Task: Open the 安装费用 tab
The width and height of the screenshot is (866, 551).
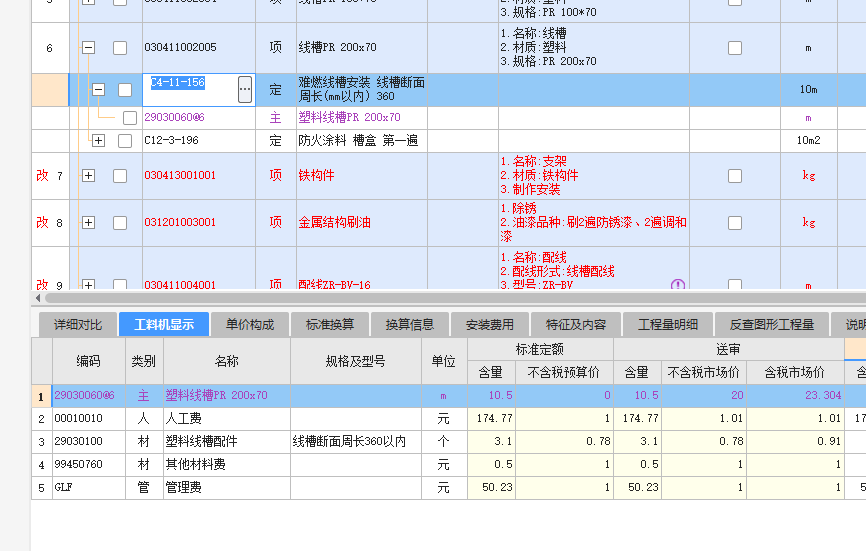Action: 490,325
